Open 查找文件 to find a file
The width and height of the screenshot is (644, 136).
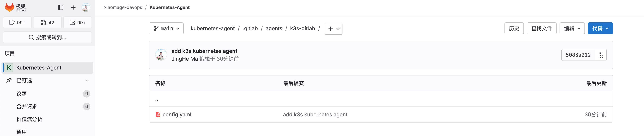coord(542,28)
